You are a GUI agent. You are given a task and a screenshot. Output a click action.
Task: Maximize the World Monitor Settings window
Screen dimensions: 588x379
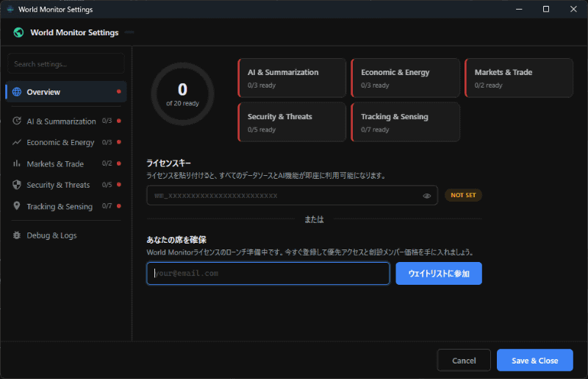click(x=546, y=9)
